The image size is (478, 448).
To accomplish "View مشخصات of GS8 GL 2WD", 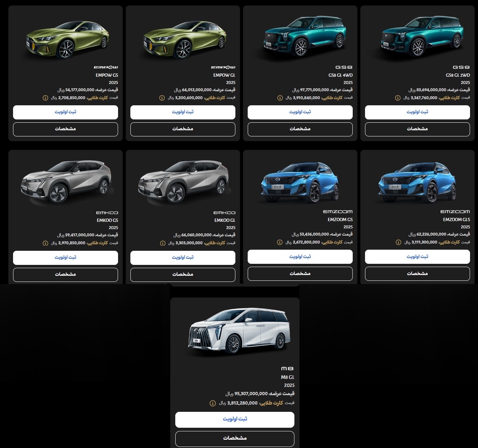I will click(418, 129).
